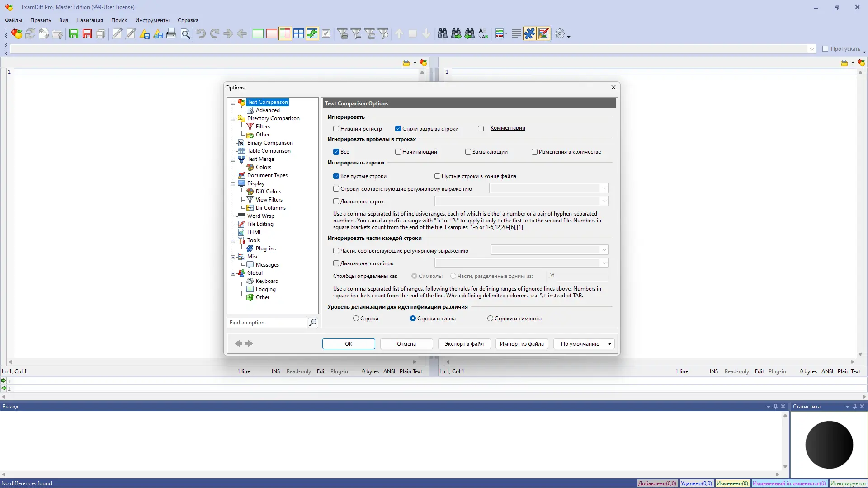The height and width of the screenshot is (488, 868).
Task: Click the Экспорт в файл button
Action: [464, 344]
